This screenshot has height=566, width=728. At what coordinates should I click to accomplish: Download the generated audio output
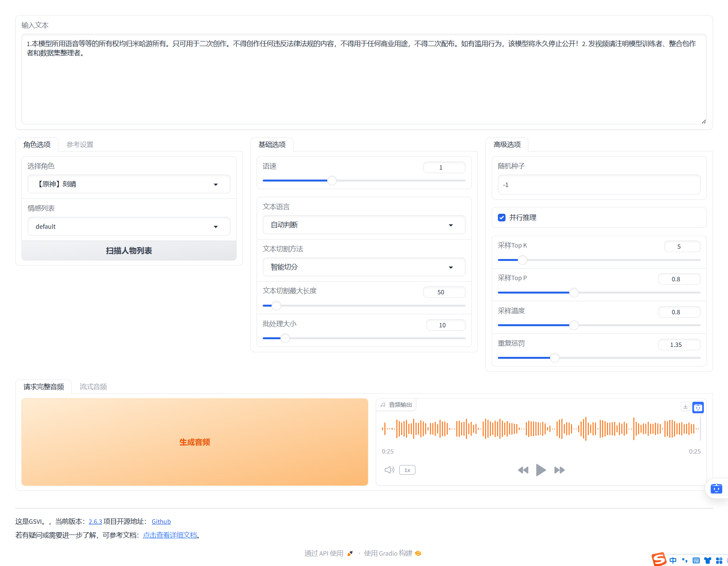click(x=685, y=407)
